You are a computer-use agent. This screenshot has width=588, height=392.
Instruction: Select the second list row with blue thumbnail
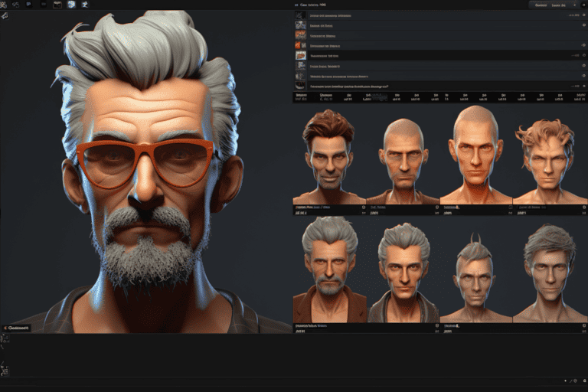point(440,25)
